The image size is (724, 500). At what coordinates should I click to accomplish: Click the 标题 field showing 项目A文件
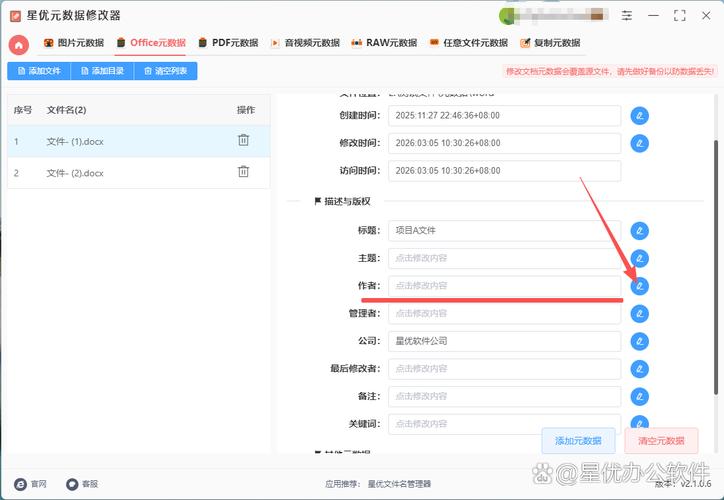coord(504,230)
